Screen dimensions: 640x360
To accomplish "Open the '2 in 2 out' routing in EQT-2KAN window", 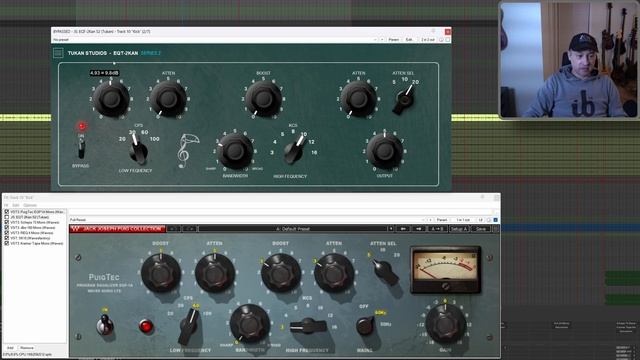I will [x=428, y=40].
